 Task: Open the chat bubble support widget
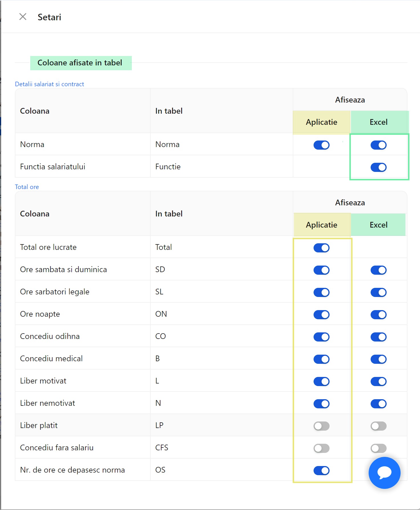(384, 473)
